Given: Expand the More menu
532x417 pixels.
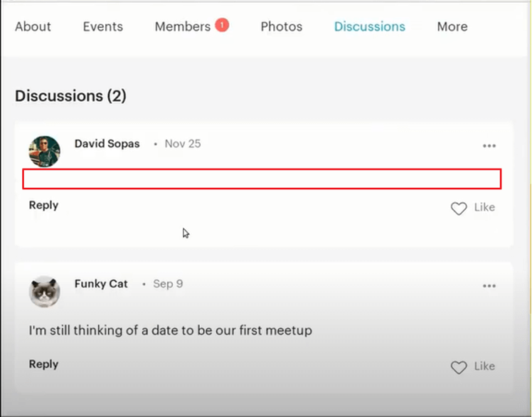Looking at the screenshot, I should (452, 27).
